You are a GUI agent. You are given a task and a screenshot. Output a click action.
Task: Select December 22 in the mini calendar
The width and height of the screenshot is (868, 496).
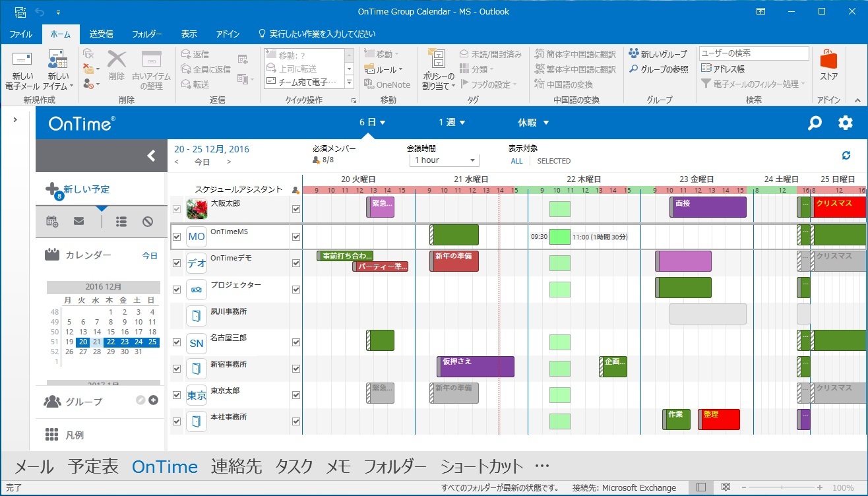[x=111, y=342]
